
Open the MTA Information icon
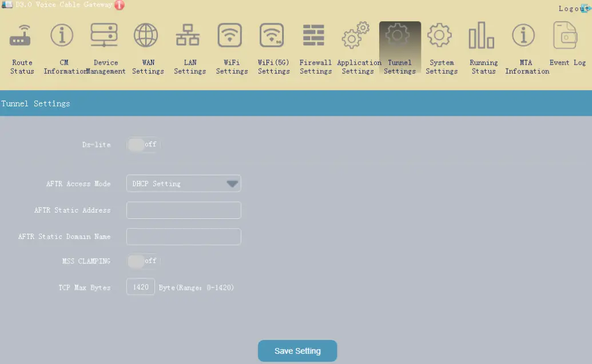click(523, 35)
